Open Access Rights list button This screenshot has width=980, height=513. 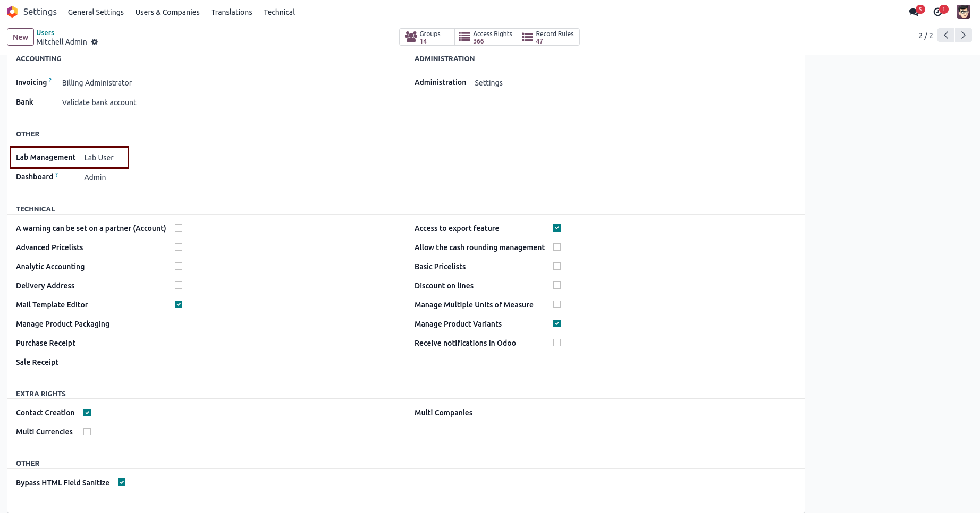(x=486, y=37)
